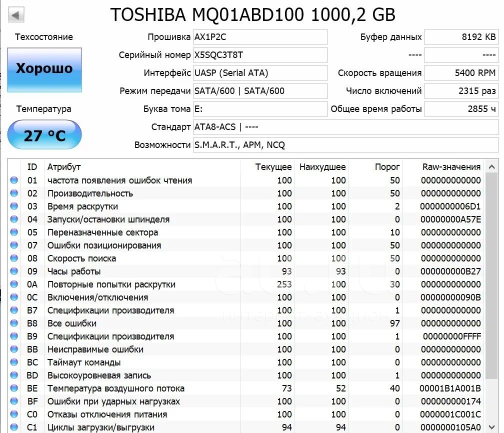Click the Raw-значения column header
This screenshot has height=433, width=504.
click(x=451, y=167)
